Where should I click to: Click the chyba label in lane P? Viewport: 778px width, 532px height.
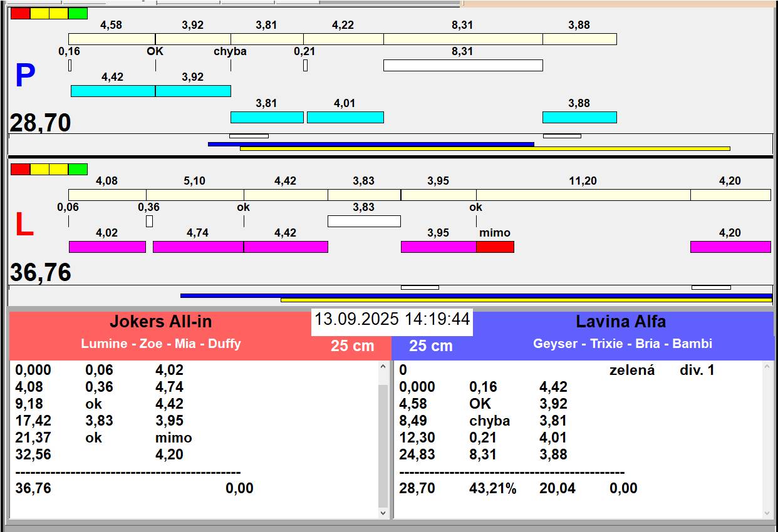[230, 51]
